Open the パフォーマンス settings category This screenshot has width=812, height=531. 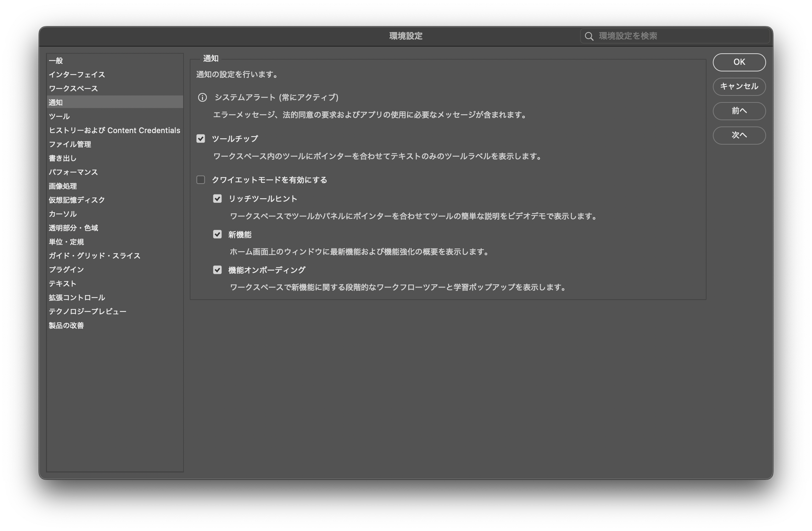[73, 172]
